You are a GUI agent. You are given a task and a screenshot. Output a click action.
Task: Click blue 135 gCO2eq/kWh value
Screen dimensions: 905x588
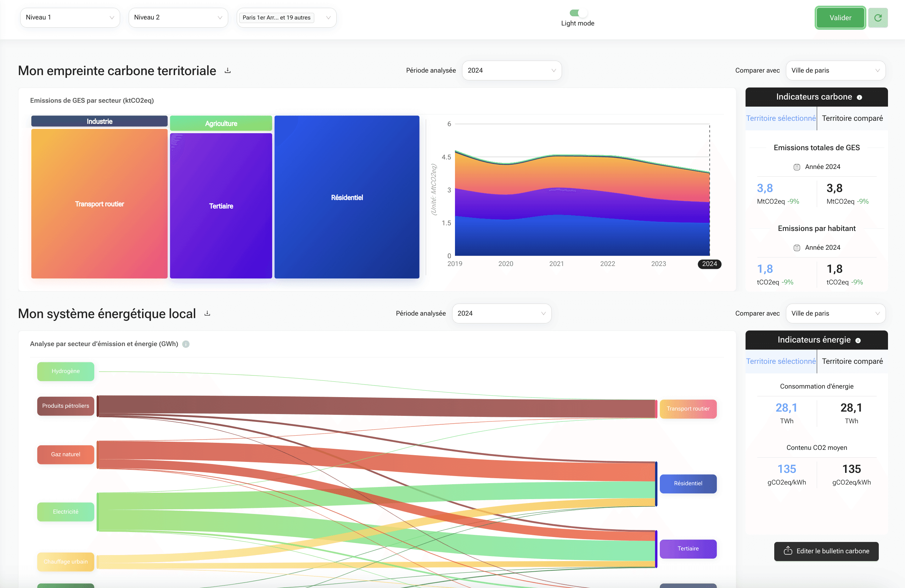click(x=786, y=469)
